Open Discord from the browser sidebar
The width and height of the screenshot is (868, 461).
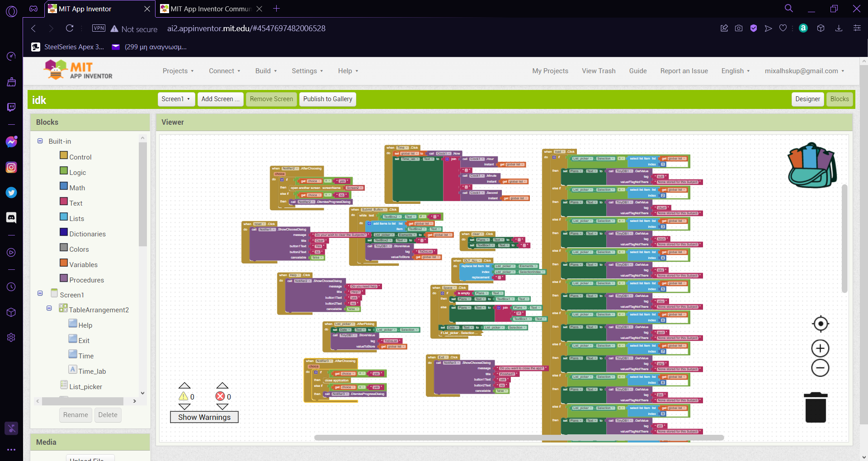pyautogui.click(x=11, y=218)
